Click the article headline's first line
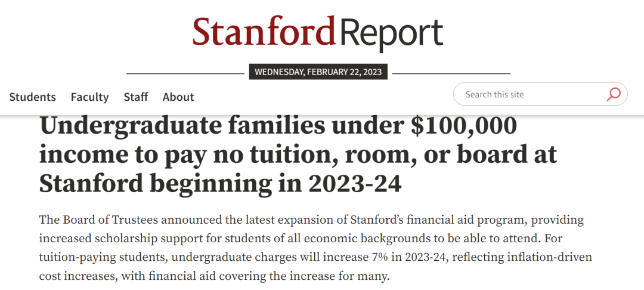The height and width of the screenshot is (290, 644). [x=278, y=127]
